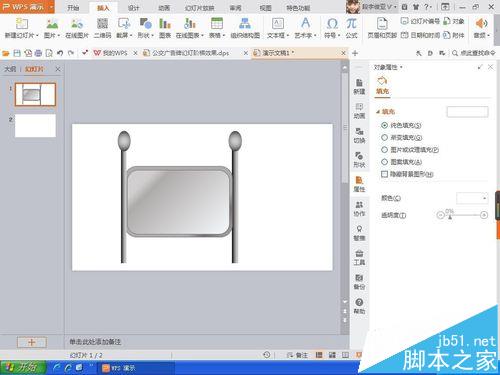500x375 pixels.
Task: Select solid fill (纯色填充) radio
Action: click(384, 125)
